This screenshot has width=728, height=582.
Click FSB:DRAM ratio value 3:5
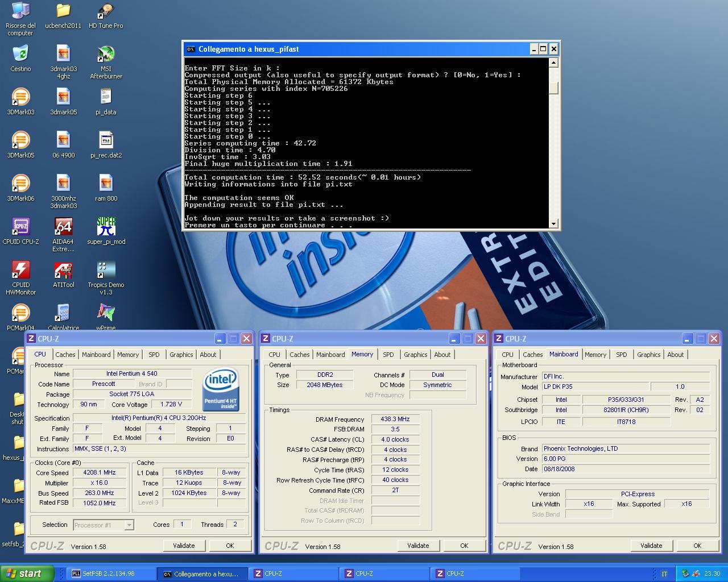tap(395, 430)
